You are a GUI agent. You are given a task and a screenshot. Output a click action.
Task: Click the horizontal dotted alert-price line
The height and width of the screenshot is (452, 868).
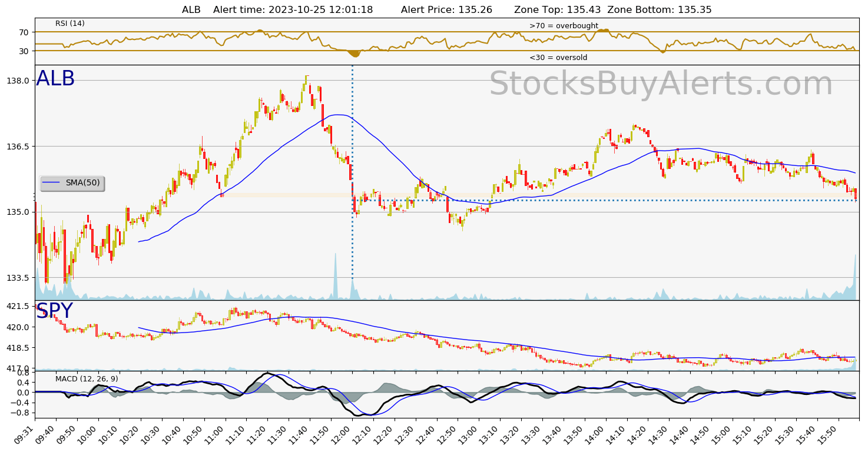604,200
